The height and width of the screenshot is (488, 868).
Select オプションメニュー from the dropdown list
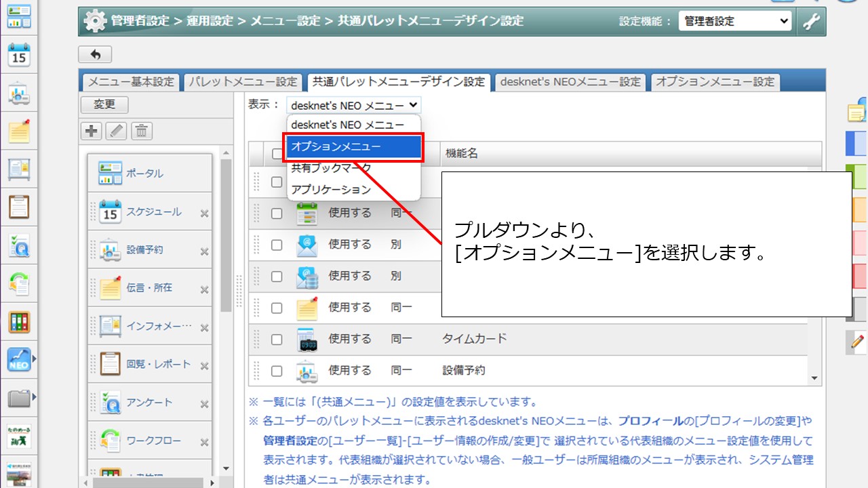(x=353, y=146)
